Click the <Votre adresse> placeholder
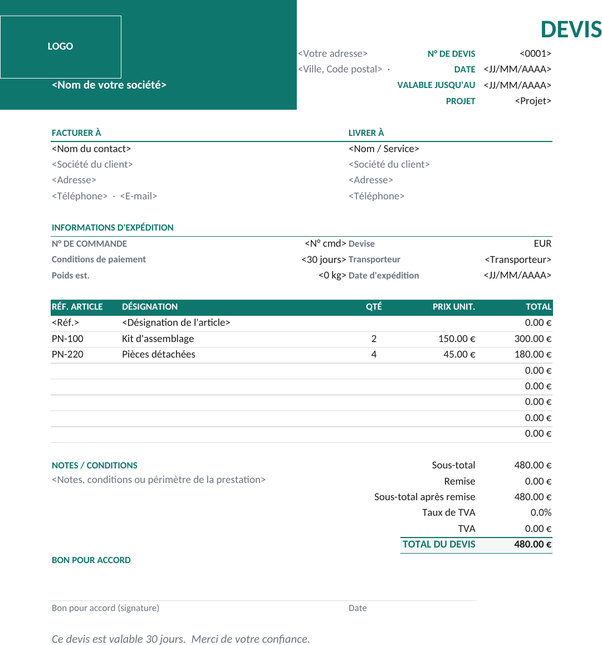This screenshot has width=602, height=645. tap(332, 53)
